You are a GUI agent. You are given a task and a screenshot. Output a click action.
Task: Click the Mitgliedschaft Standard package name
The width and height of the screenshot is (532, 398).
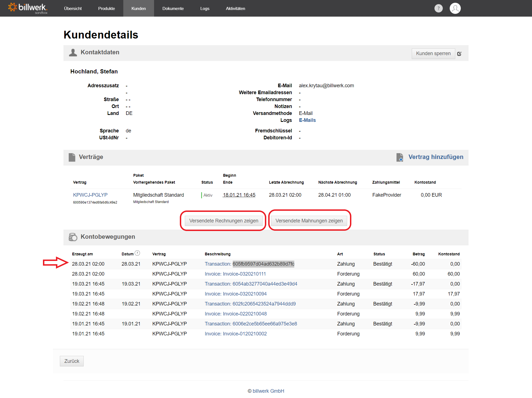pos(158,195)
